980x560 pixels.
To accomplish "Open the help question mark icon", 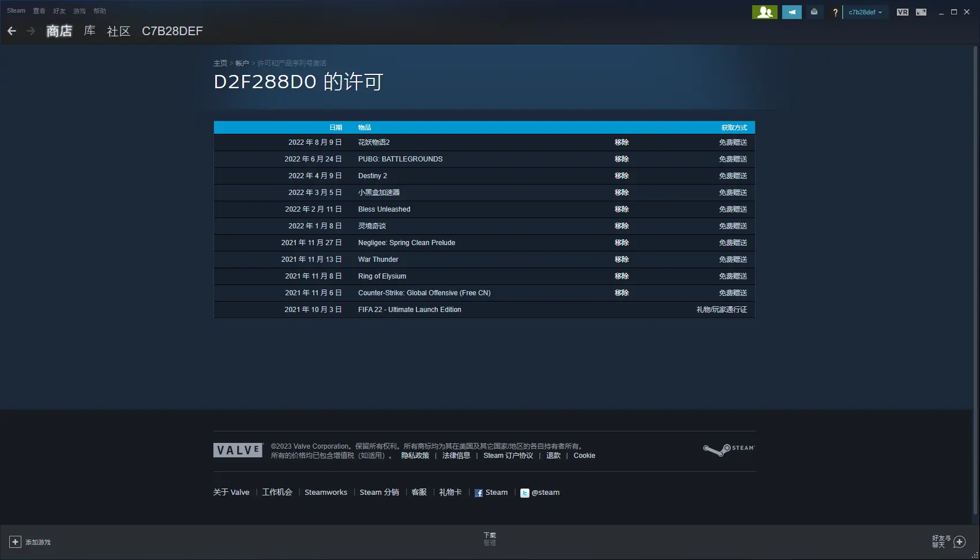I will tap(835, 12).
